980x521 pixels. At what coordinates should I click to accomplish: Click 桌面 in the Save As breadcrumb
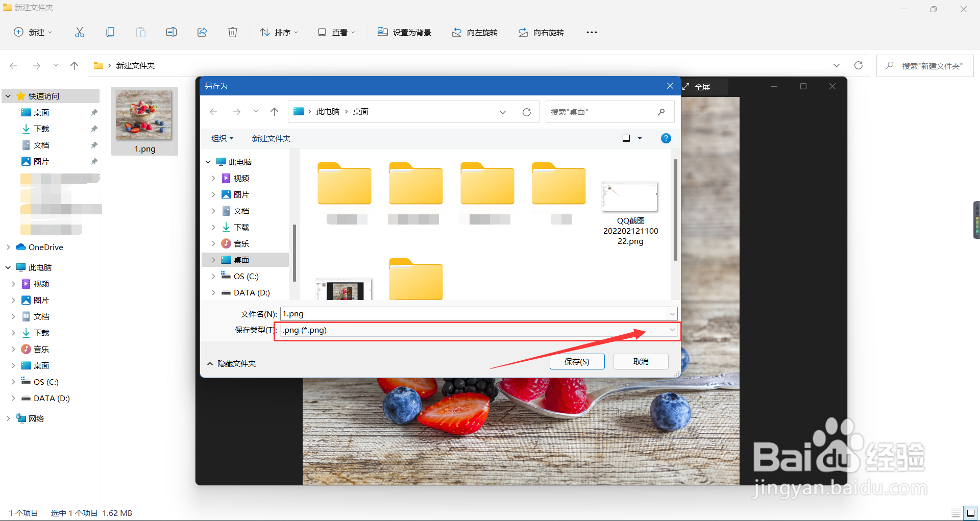[x=361, y=112]
